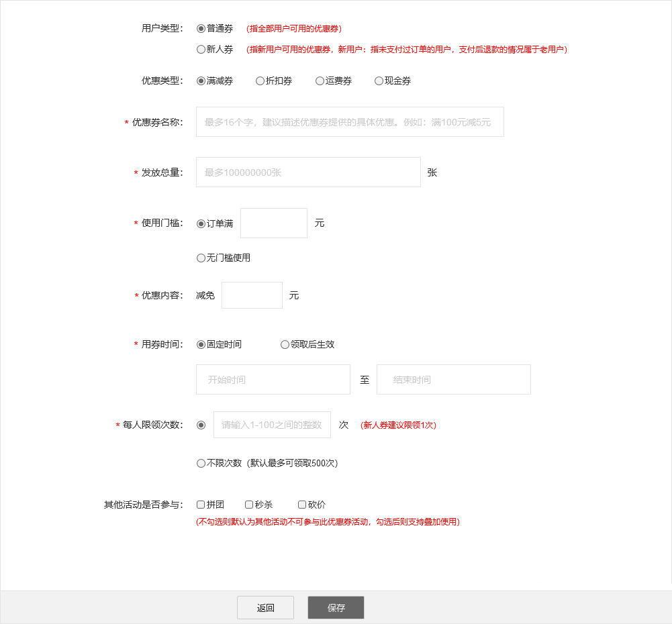Click the 返回 button

[x=265, y=608]
